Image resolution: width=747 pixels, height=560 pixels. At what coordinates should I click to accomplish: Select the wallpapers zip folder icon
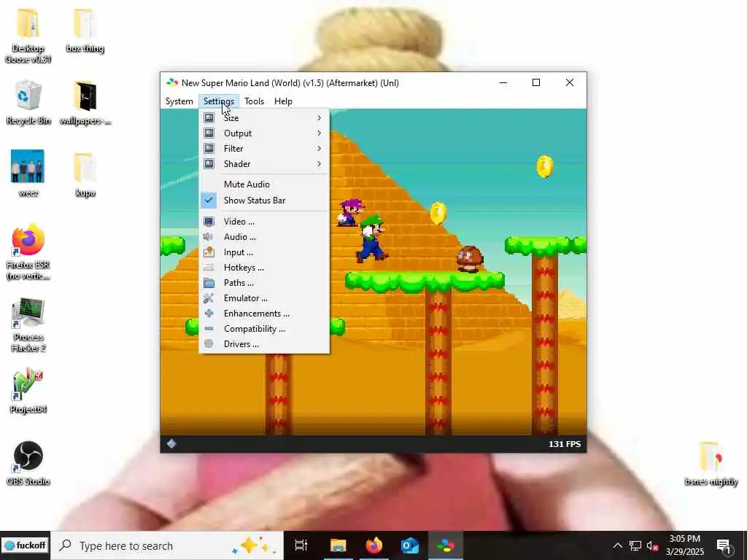pos(85,102)
